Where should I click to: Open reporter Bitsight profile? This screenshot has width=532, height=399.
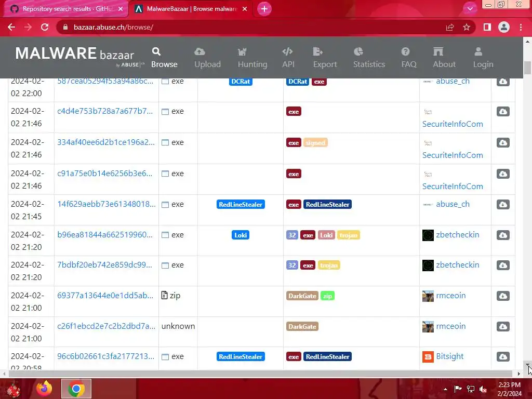[x=449, y=356]
